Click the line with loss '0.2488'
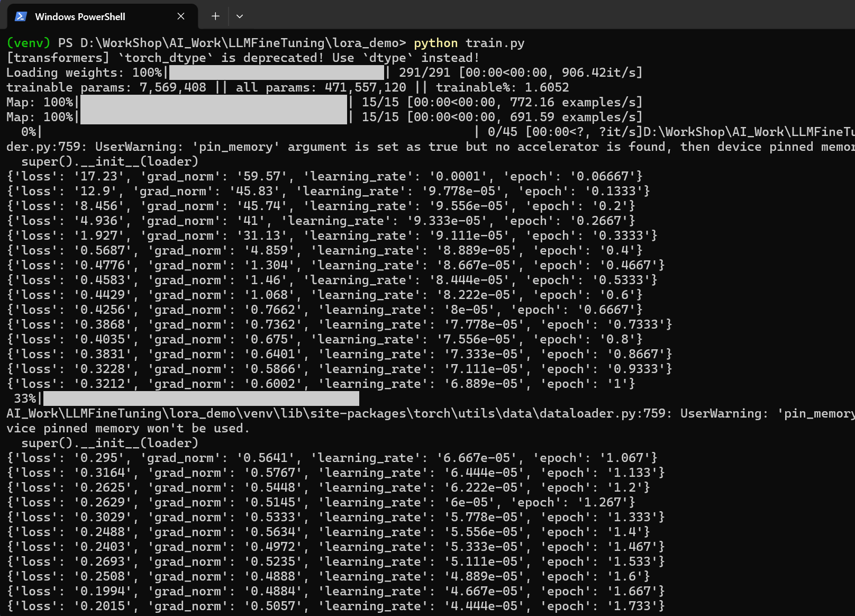Image resolution: width=855 pixels, height=616 pixels. [329, 532]
